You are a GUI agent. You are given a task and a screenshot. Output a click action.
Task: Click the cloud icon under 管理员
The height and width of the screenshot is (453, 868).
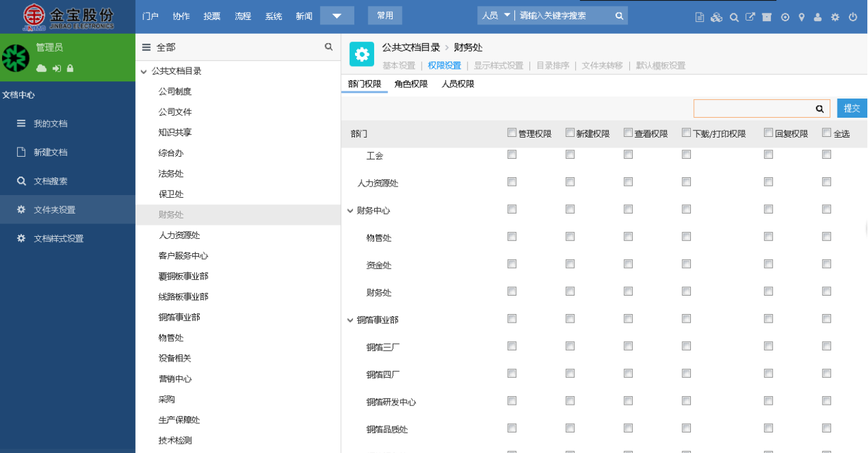[41, 68]
